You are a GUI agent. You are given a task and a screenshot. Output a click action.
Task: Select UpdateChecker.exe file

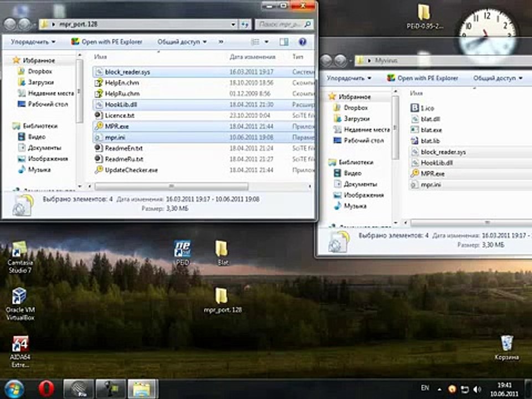203,170
